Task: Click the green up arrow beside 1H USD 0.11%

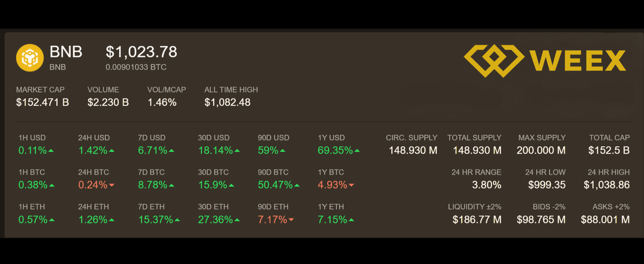Action: click(x=51, y=150)
